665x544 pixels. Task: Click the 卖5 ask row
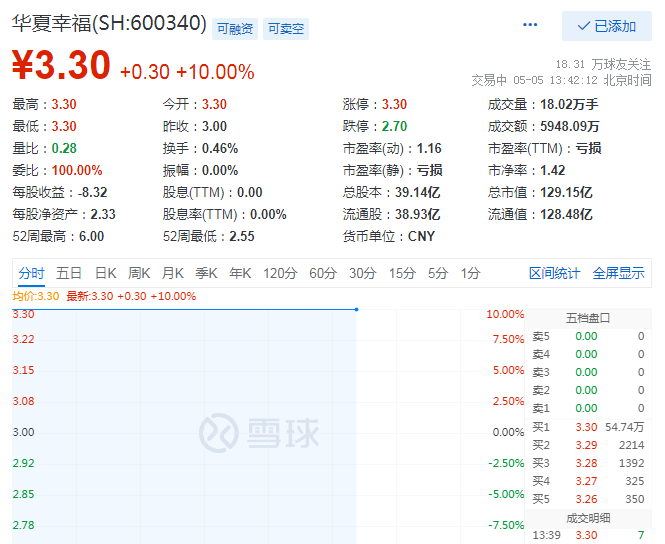point(588,336)
